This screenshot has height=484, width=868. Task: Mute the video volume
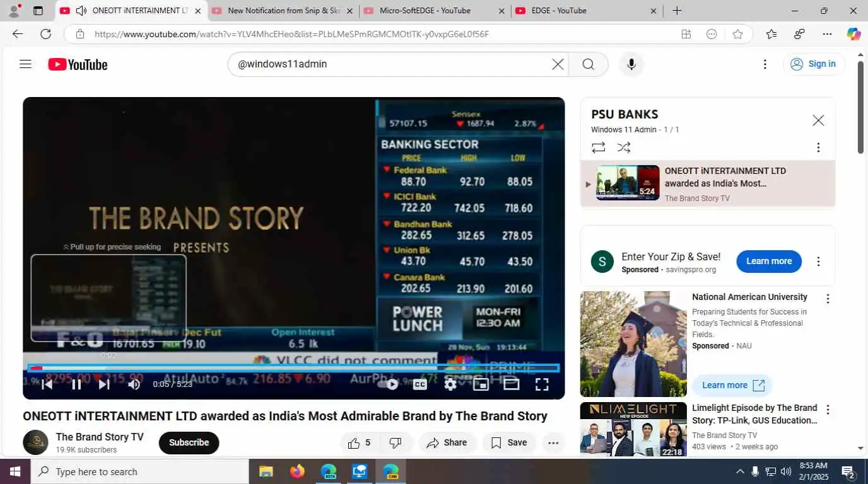[134, 384]
